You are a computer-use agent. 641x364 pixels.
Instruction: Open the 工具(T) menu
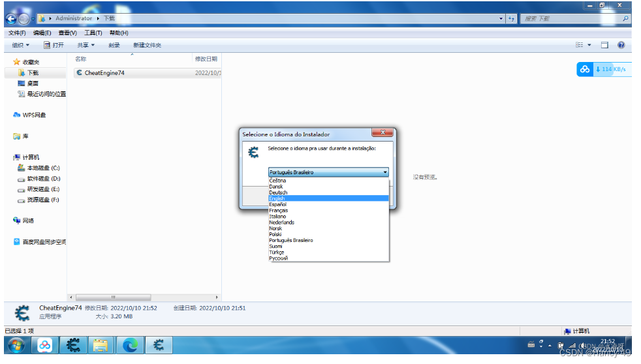tap(93, 33)
